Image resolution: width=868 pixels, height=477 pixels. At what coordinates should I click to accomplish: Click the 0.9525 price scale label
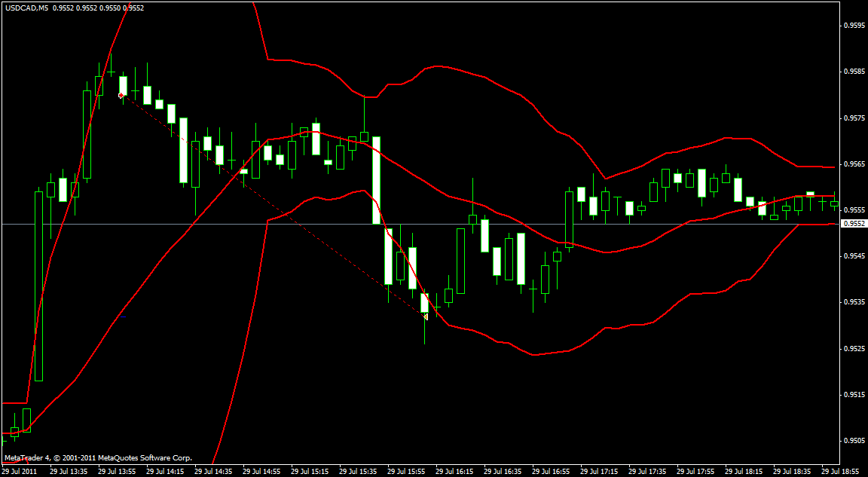pyautogui.click(x=854, y=349)
